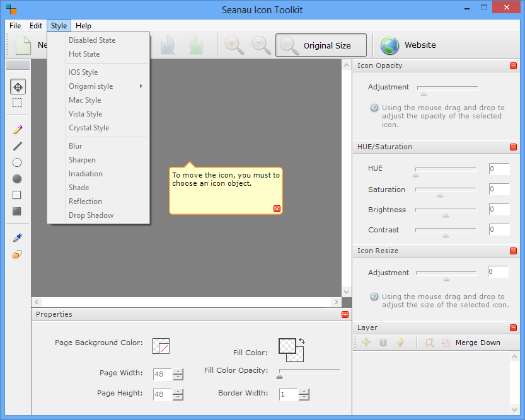Apply Mac Style from the menu
Screen dimensions: 525x420
[98, 100]
